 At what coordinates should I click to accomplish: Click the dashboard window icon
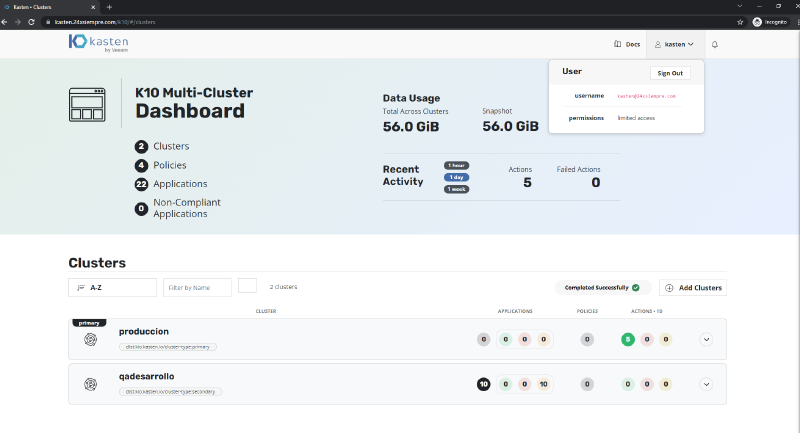87,105
